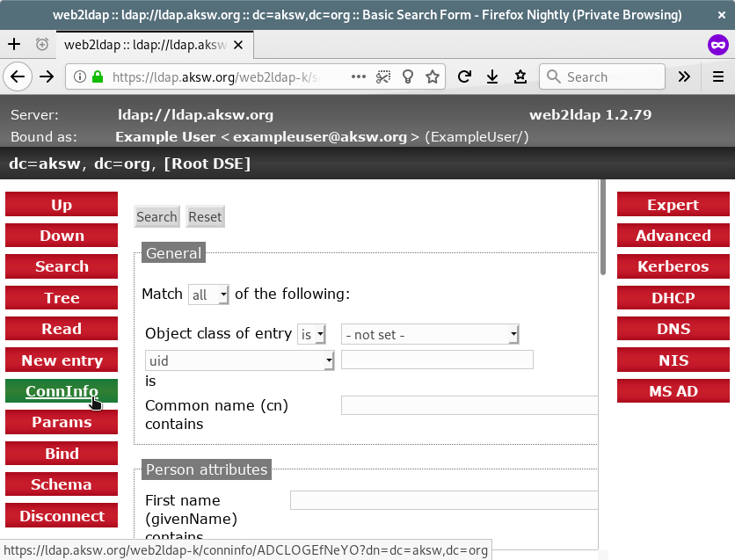Open the ConnInfo menu item

[62, 391]
